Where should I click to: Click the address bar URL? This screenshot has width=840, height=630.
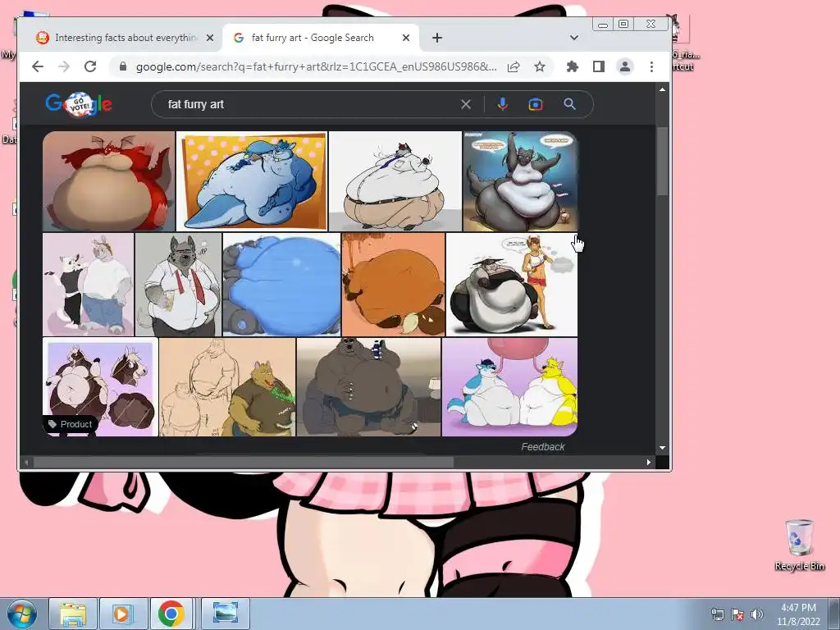(x=316, y=66)
